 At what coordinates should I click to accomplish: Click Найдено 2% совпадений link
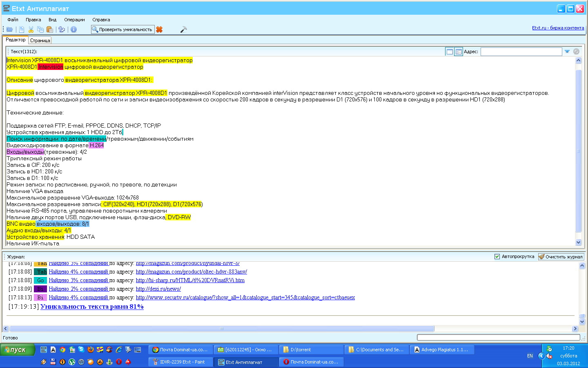(78, 289)
